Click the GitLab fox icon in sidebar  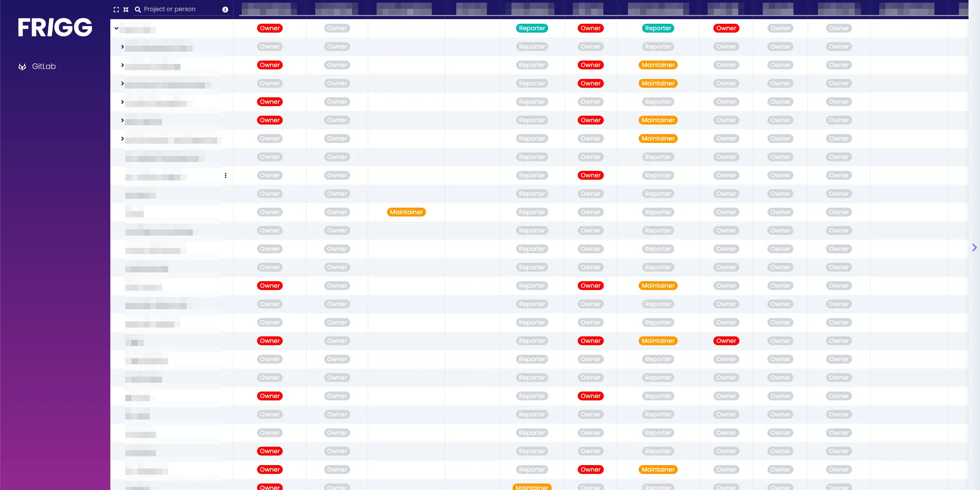click(22, 67)
